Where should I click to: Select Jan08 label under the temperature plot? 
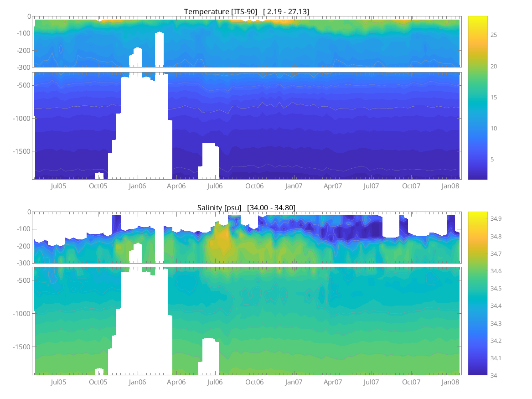[x=450, y=186]
